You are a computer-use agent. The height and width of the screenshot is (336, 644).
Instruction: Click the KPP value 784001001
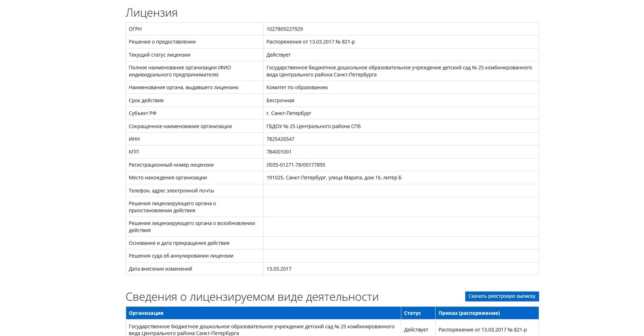279,152
